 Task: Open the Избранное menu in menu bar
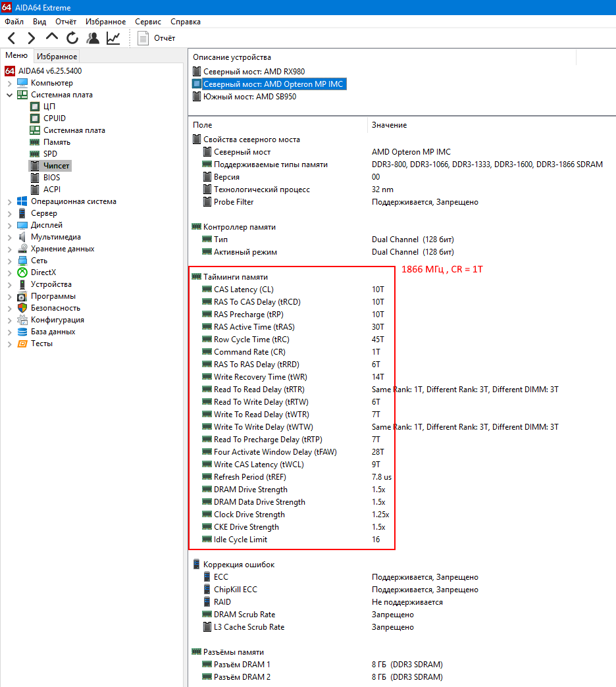point(105,22)
